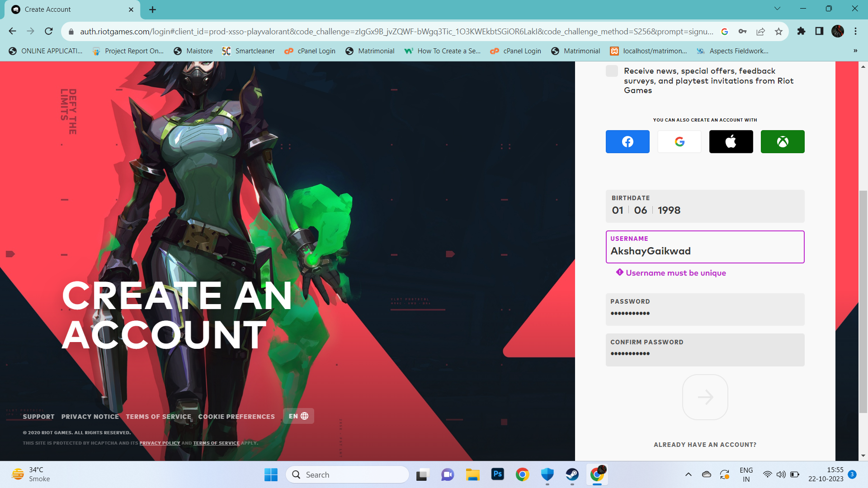This screenshot has height=488, width=868.
Task: Open Project Report On... bookmark
Action: 128,51
